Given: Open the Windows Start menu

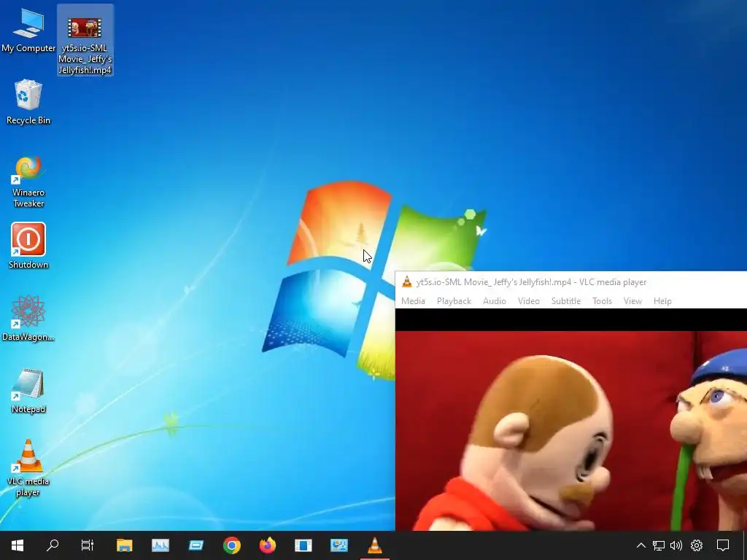Looking at the screenshot, I should point(18,545).
